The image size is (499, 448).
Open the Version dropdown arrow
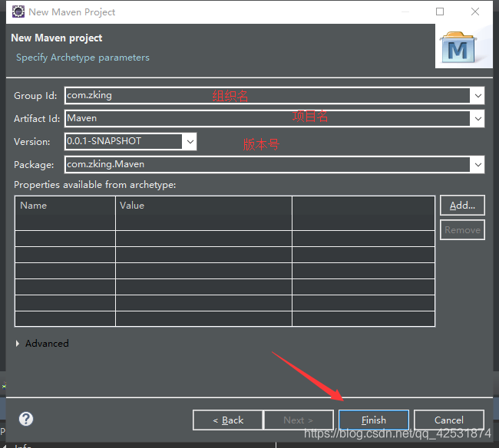point(190,141)
